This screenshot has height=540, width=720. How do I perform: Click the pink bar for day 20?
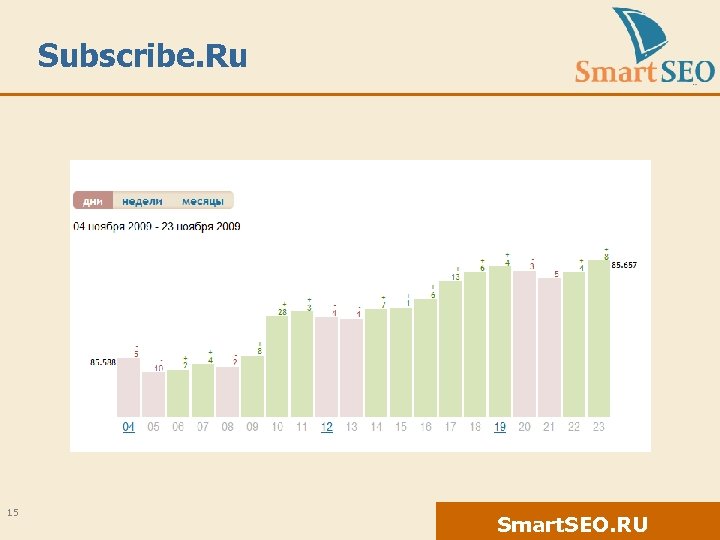coord(524,344)
